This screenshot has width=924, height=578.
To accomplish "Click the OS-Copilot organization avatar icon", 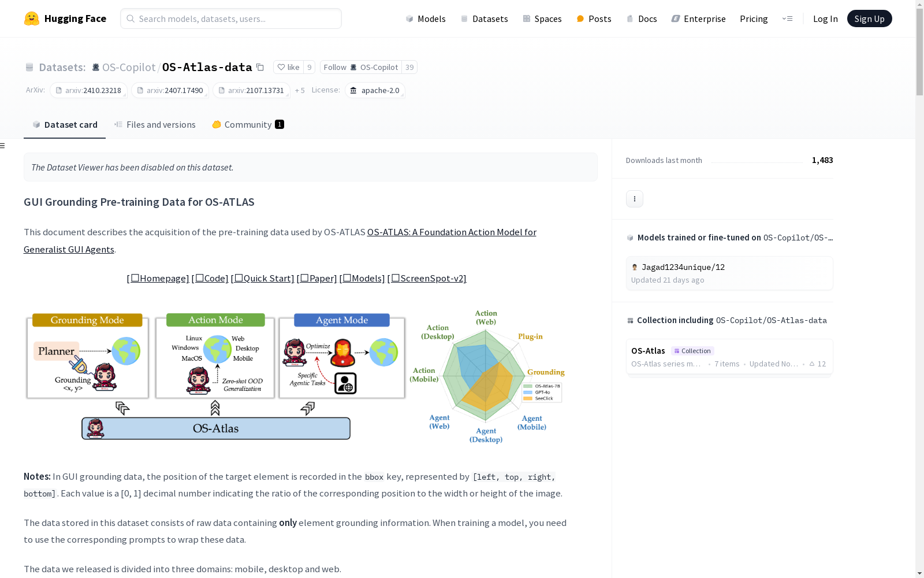I will [96, 68].
